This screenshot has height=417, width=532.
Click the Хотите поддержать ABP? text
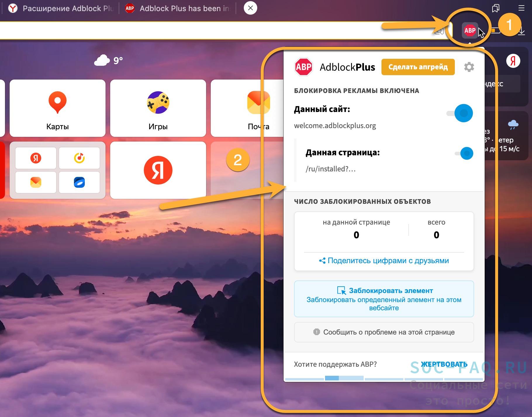(335, 364)
